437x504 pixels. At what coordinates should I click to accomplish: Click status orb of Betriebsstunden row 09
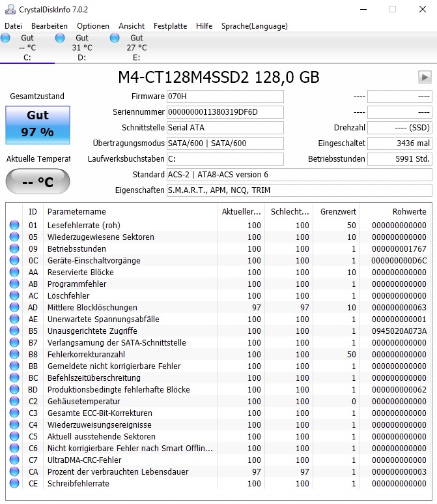tap(14, 248)
